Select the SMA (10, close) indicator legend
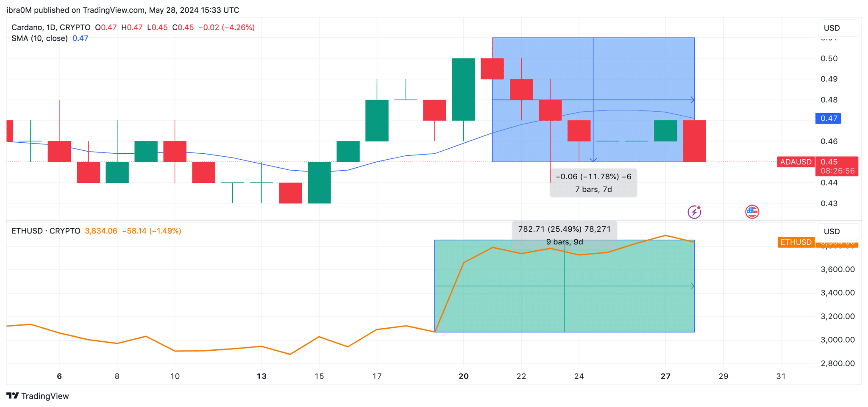The width and height of the screenshot is (868, 407). (39, 39)
